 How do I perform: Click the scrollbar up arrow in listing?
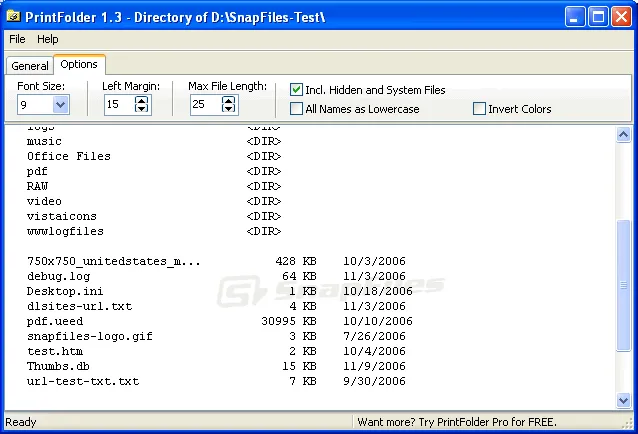(623, 134)
